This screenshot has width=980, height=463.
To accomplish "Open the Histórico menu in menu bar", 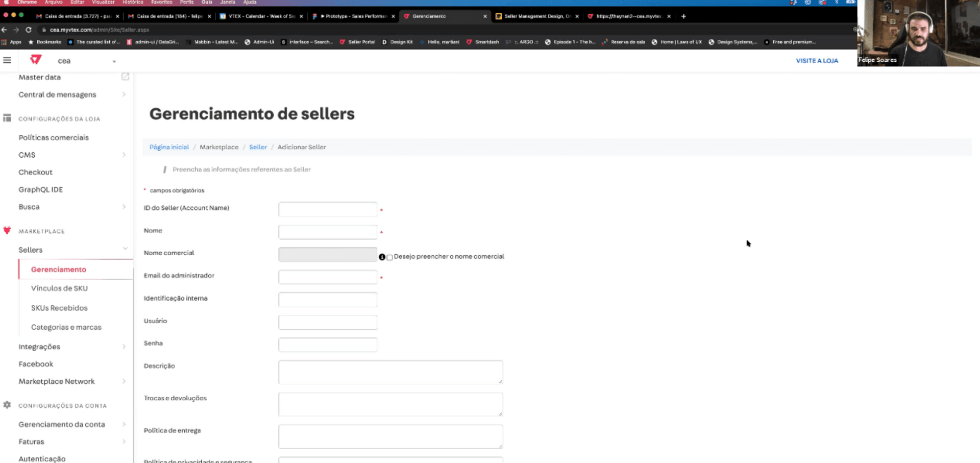I will click(133, 3).
